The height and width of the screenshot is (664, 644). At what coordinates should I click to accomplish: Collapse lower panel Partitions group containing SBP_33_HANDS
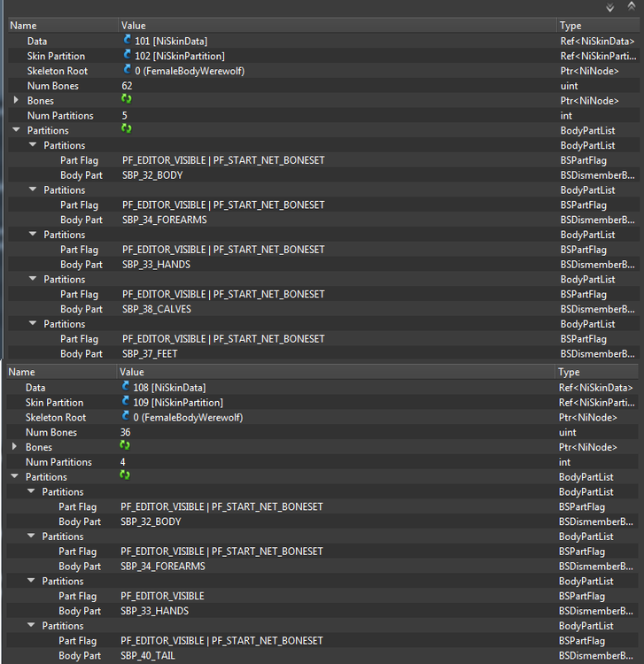31,581
